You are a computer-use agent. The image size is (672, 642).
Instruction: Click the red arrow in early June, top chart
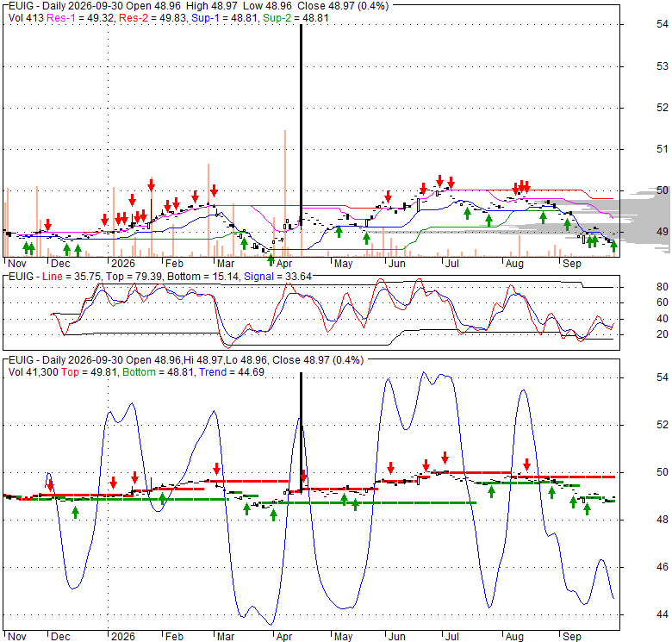389,196
